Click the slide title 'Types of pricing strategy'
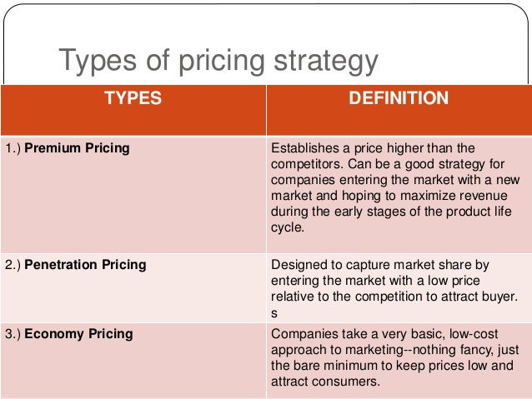 (218, 62)
